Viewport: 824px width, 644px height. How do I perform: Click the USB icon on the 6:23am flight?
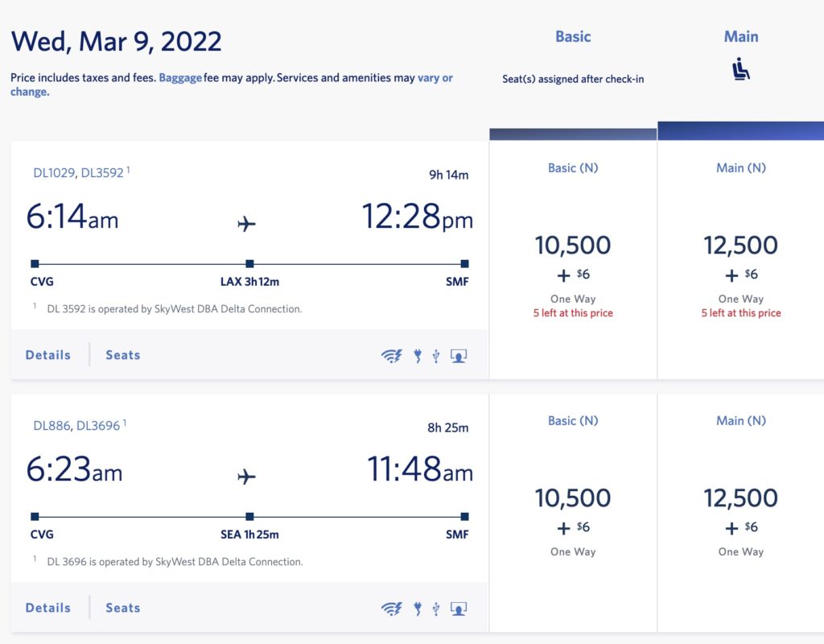click(436, 609)
